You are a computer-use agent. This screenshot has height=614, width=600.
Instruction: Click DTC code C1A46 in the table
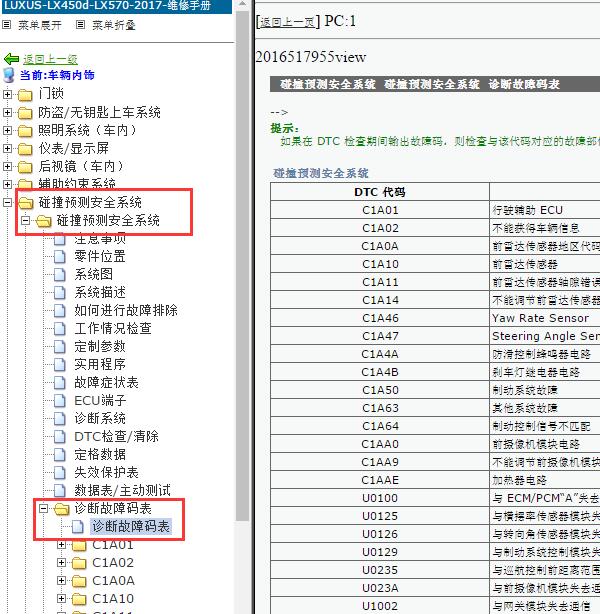click(x=380, y=318)
